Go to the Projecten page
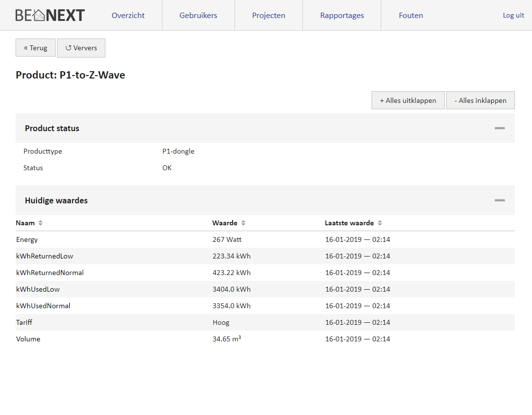 [268, 15]
